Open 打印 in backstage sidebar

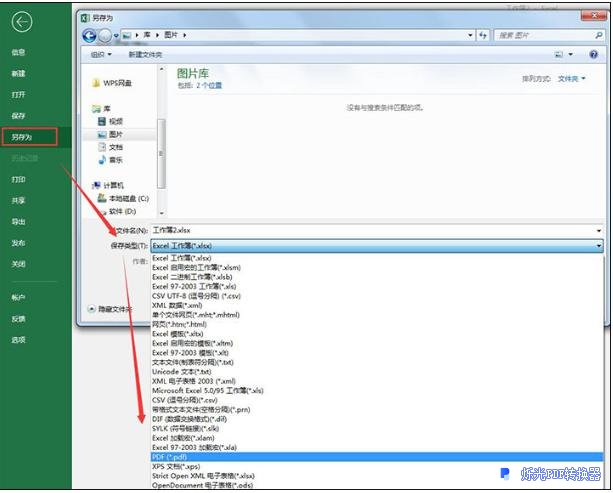18,179
